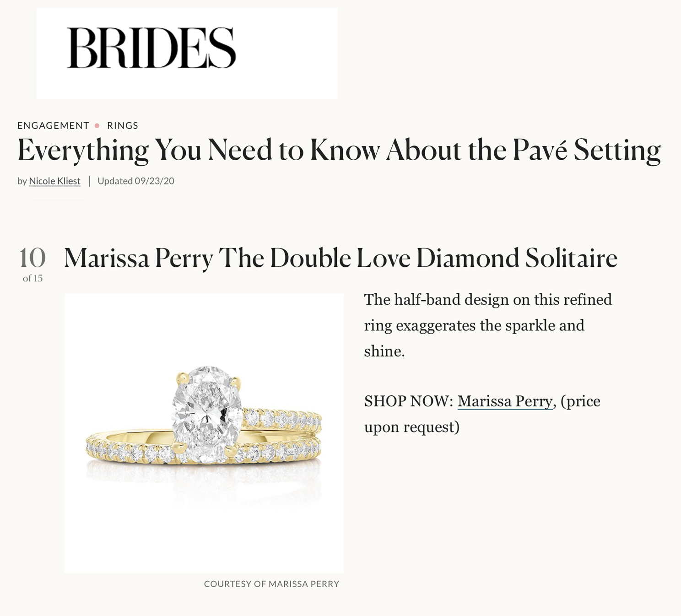Open the RINGS category link
The image size is (681, 616).
(x=123, y=125)
